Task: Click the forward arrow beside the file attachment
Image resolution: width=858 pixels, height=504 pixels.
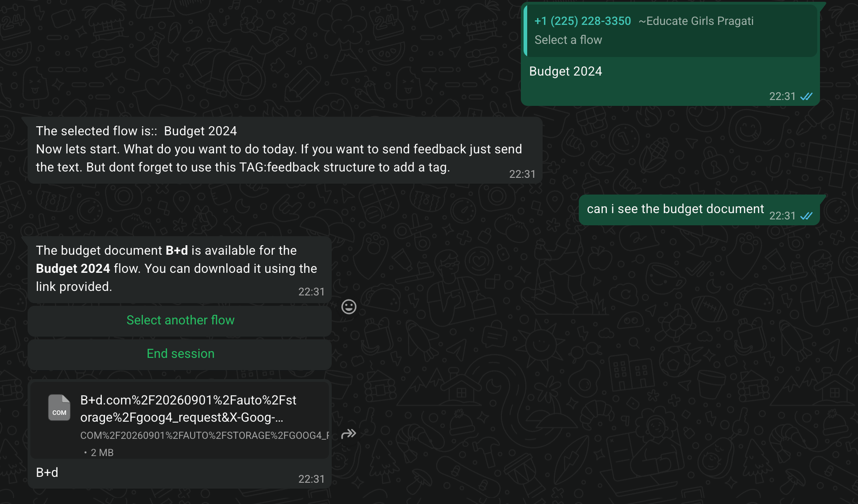Action: coord(348,434)
